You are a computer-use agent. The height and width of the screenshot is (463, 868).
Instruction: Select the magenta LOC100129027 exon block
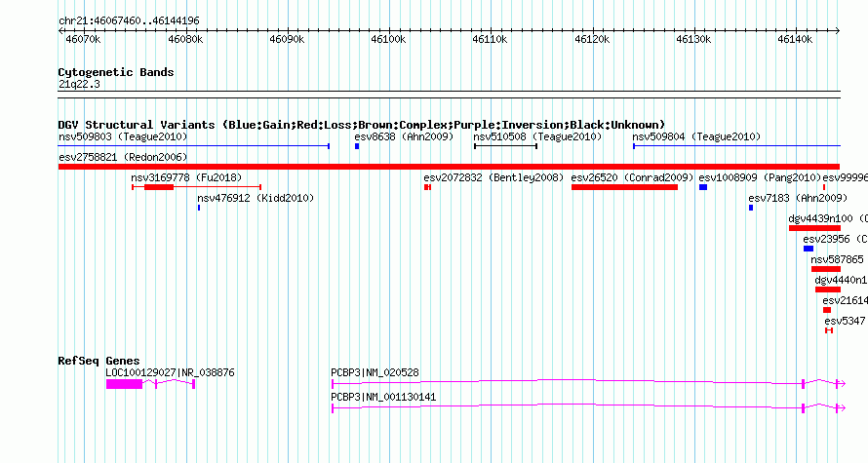125,384
